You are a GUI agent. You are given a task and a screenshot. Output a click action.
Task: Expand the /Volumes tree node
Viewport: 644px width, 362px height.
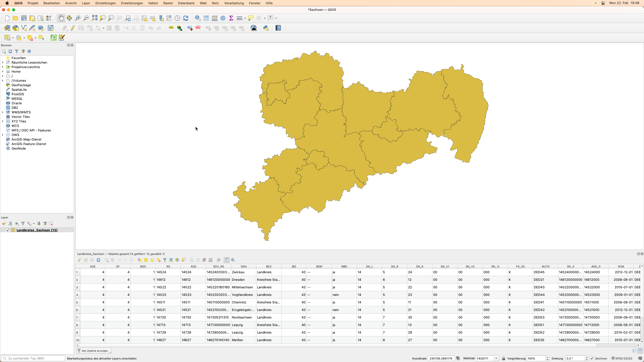click(3, 80)
